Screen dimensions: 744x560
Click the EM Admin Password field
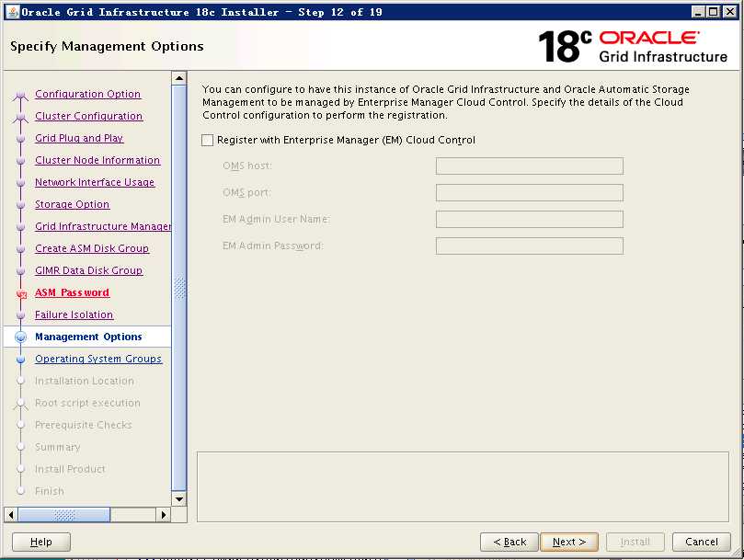point(529,246)
